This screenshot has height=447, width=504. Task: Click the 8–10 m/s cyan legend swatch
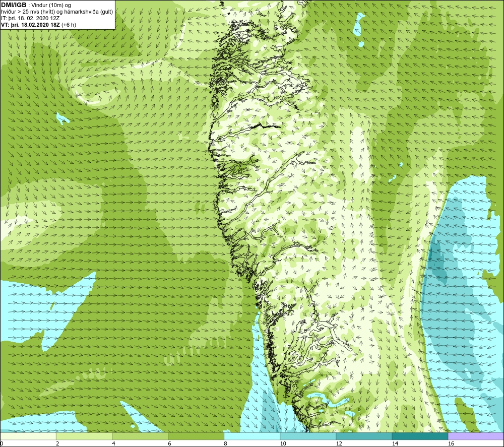click(252, 436)
